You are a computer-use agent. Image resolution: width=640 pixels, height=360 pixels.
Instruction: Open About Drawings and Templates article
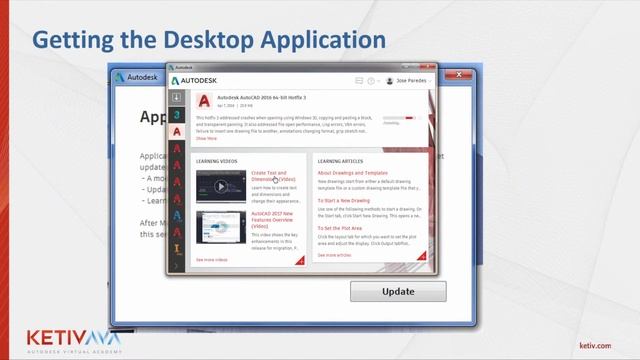pyautogui.click(x=353, y=173)
